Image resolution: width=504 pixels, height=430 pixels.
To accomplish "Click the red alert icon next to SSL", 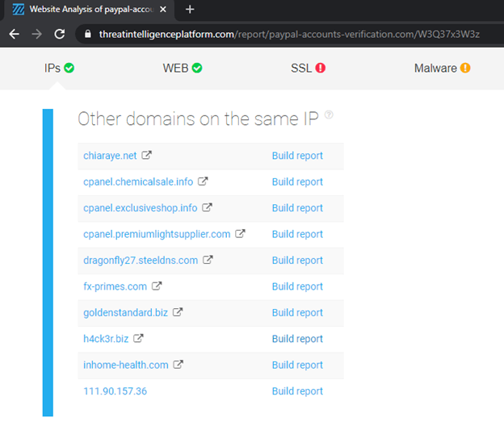I will (x=320, y=68).
